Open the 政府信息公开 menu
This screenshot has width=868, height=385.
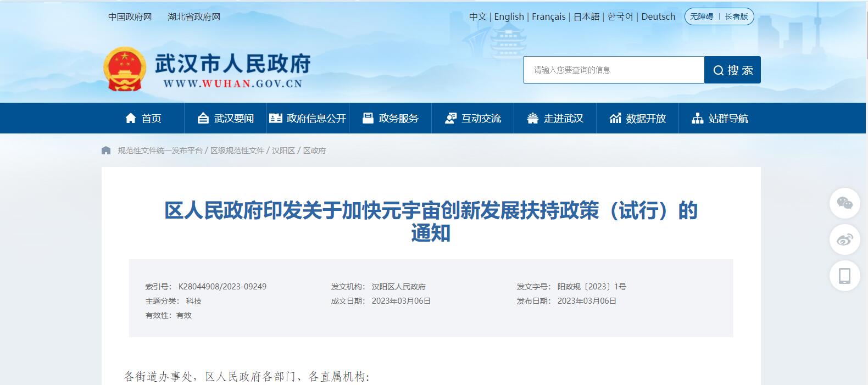[x=308, y=118]
